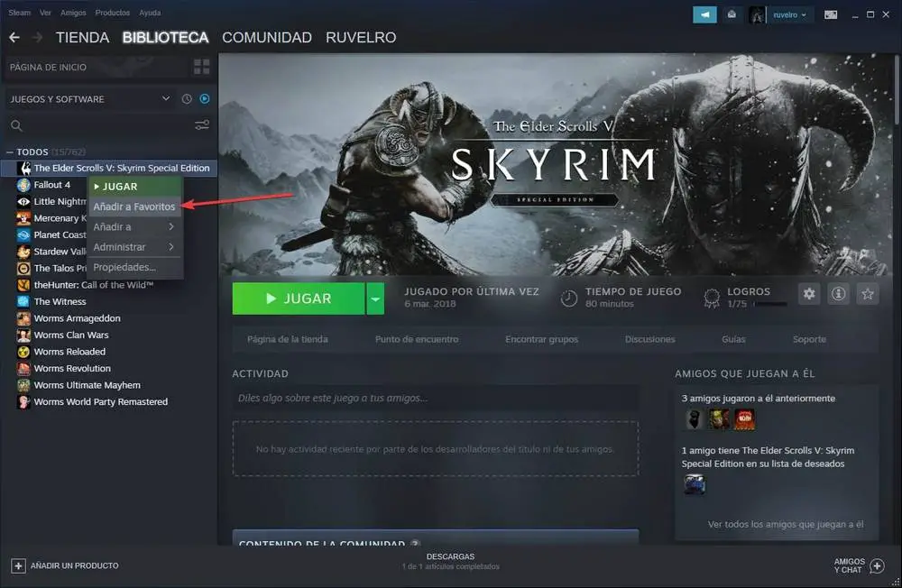Image resolution: width=902 pixels, height=588 pixels.
Task: Select Worms Clan Wars in the library
Action: (x=70, y=335)
